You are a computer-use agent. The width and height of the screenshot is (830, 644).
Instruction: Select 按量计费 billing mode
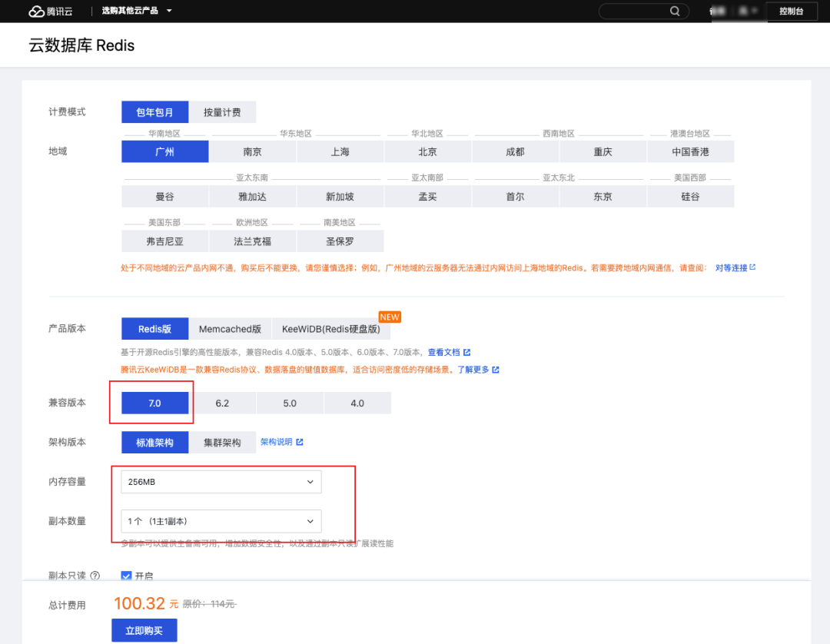click(222, 112)
